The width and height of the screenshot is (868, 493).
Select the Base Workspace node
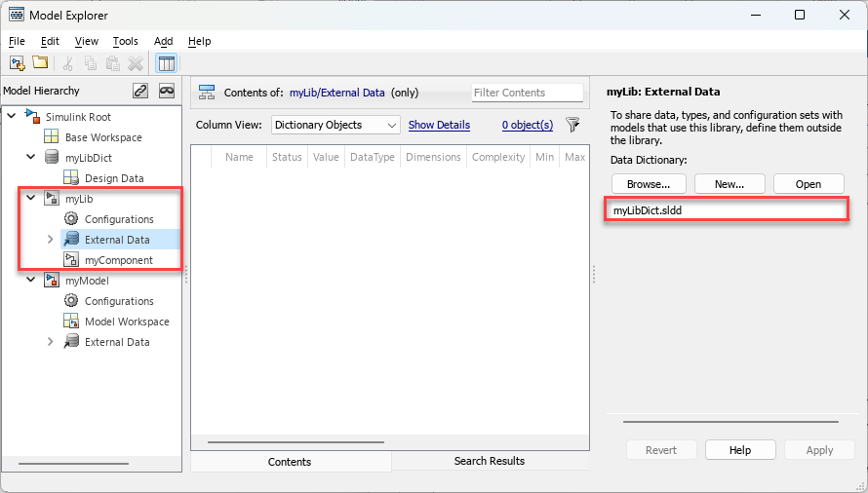point(102,137)
